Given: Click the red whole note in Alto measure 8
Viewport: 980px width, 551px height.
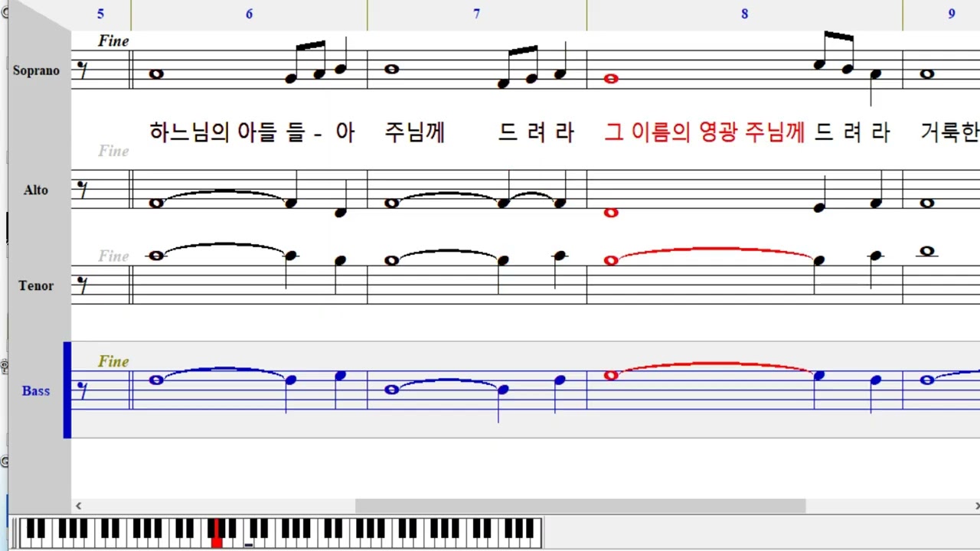Looking at the screenshot, I should point(611,213).
